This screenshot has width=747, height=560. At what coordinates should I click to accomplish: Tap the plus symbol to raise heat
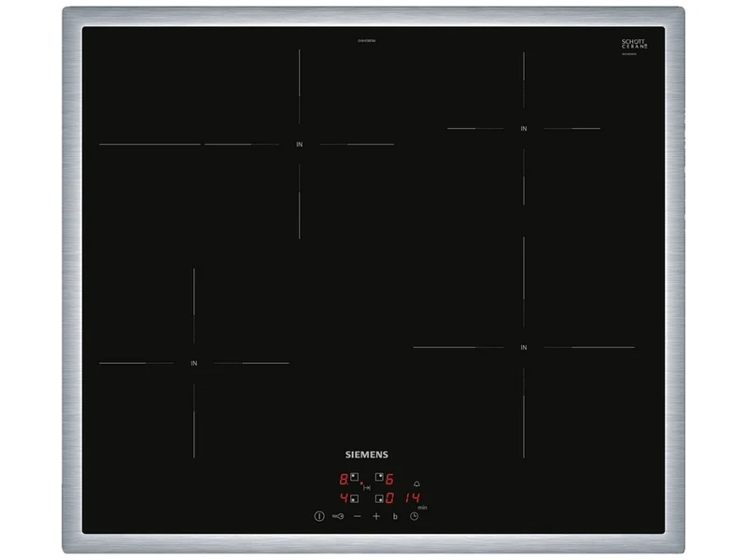click(x=376, y=516)
